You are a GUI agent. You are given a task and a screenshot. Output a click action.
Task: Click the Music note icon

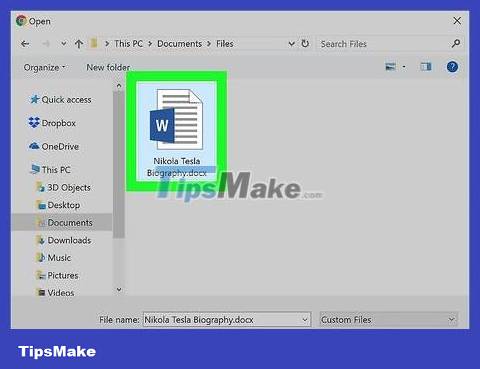pyautogui.click(x=41, y=258)
